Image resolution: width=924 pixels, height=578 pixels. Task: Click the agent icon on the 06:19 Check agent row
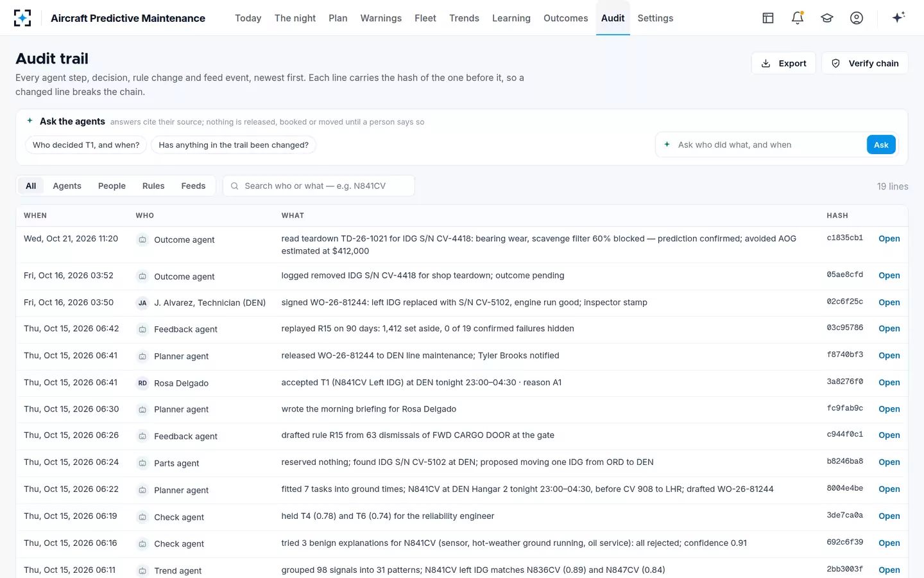pyautogui.click(x=142, y=517)
